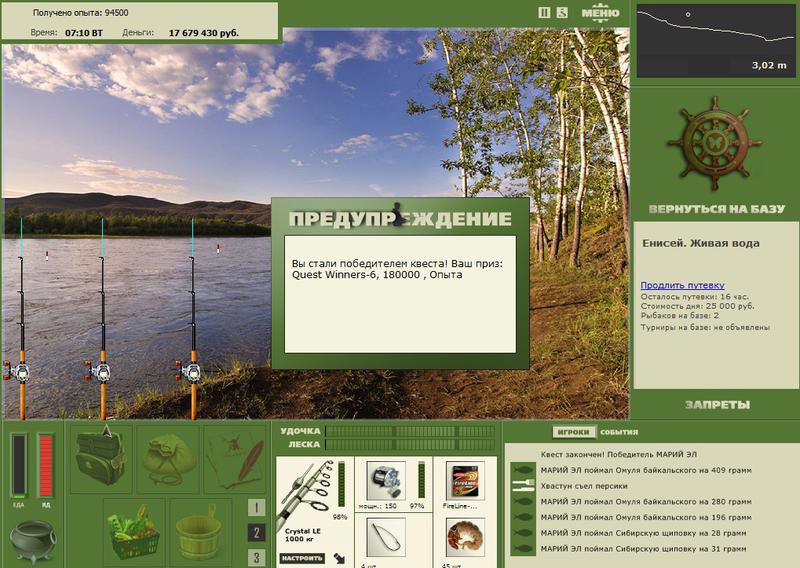Open the МЕНЮ game menu
Image resolution: width=800 pixels, height=568 pixels.
point(601,13)
